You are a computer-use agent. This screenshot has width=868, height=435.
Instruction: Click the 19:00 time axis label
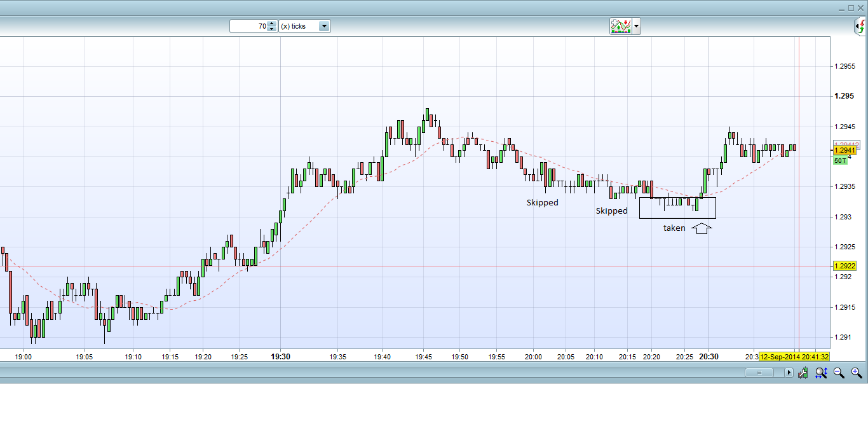pyautogui.click(x=23, y=357)
